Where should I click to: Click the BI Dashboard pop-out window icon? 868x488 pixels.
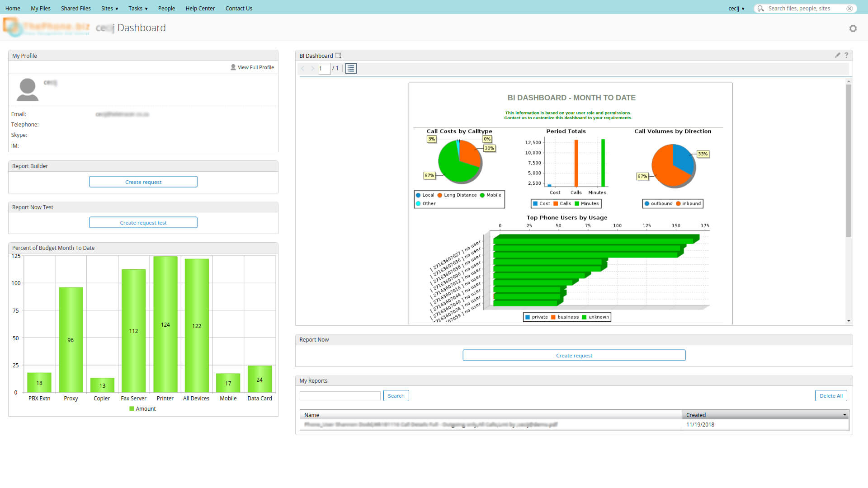click(338, 56)
